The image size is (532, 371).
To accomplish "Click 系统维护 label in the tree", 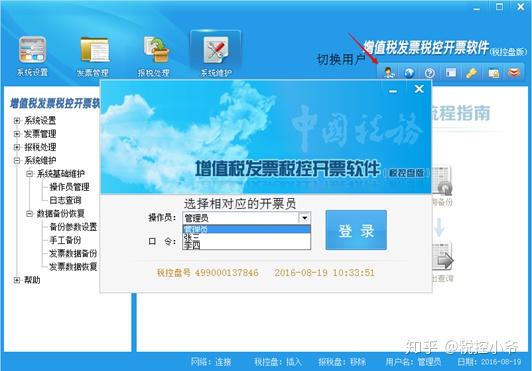I will [40, 160].
